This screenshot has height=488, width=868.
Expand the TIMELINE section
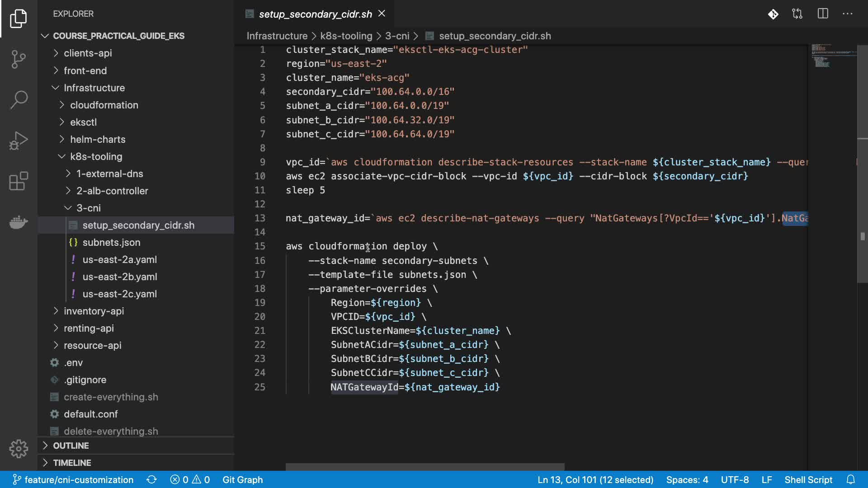tap(72, 463)
